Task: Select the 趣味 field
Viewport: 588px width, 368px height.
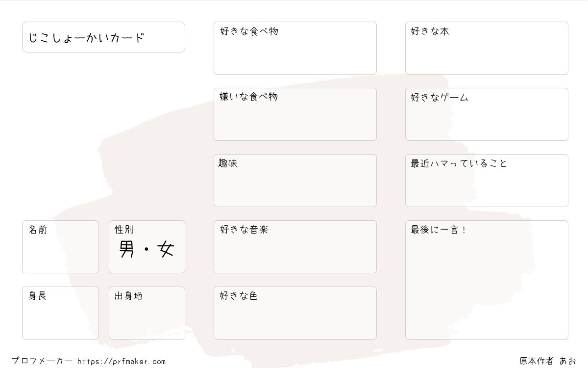Action: [x=295, y=181]
